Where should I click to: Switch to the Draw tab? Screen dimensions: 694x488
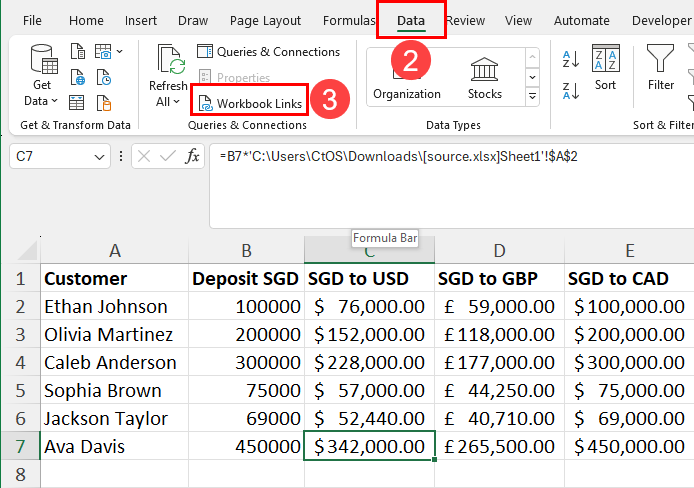point(193,20)
